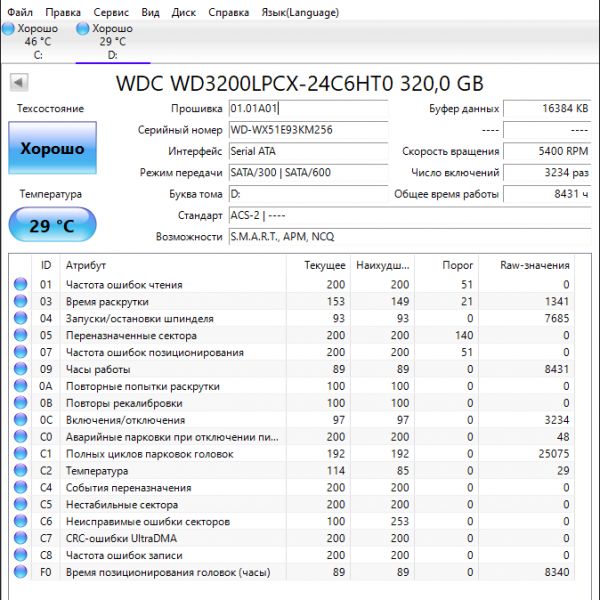Click status icon for attribute F0

20,572
